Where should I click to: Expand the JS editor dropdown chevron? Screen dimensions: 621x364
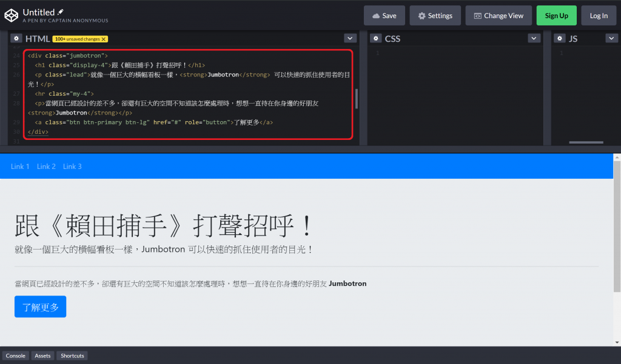click(x=611, y=38)
